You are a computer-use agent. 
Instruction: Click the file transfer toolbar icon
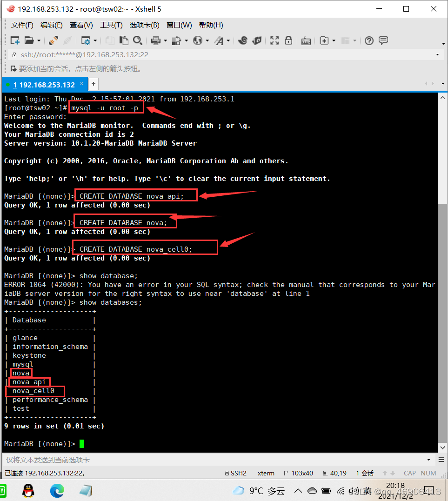pos(176,40)
